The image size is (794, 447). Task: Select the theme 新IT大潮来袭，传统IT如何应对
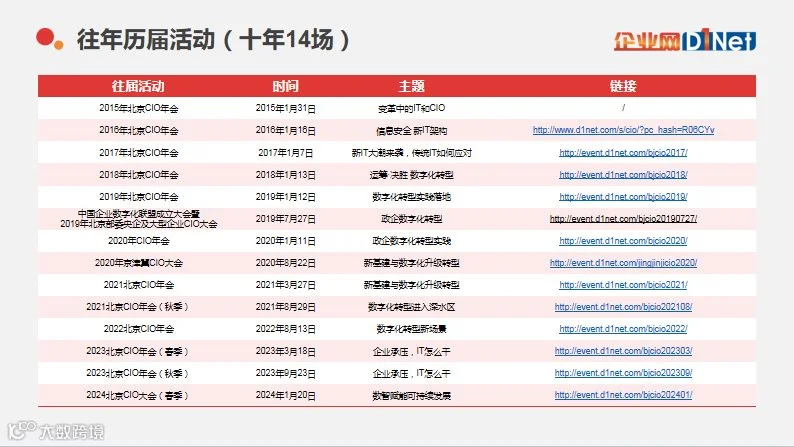click(x=411, y=152)
